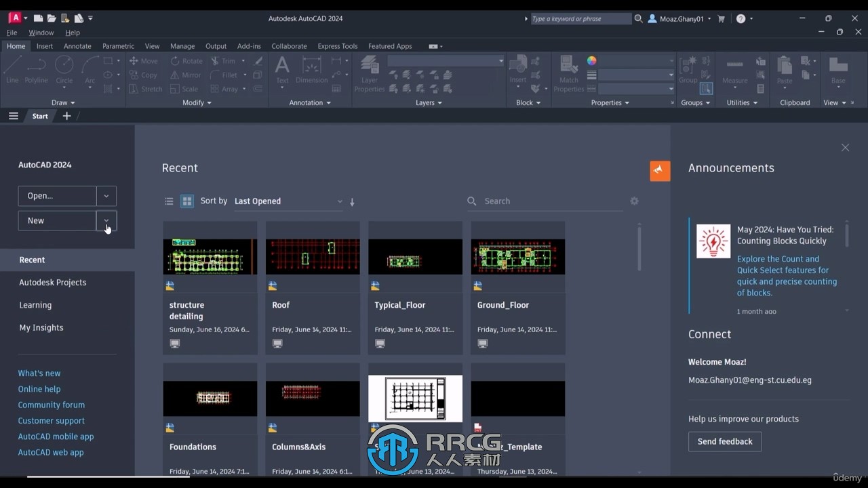This screenshot has height=488, width=868.
Task: Expand the Layers panel
Action: click(x=429, y=103)
